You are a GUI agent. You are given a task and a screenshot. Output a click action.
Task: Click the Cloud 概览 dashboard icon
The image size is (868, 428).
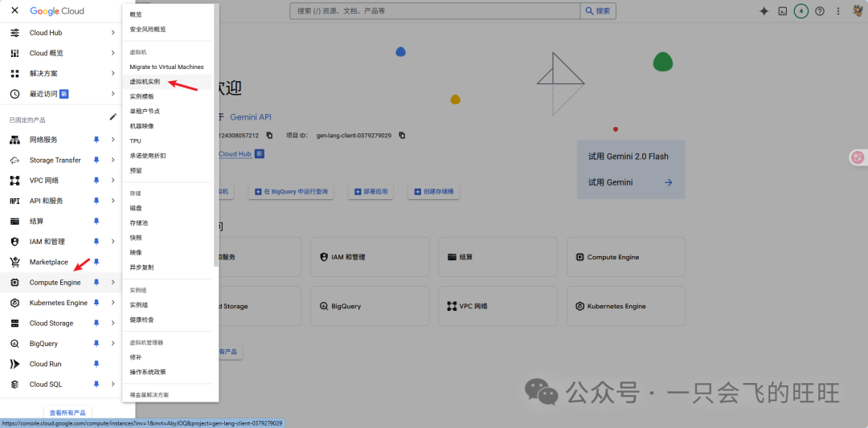15,53
